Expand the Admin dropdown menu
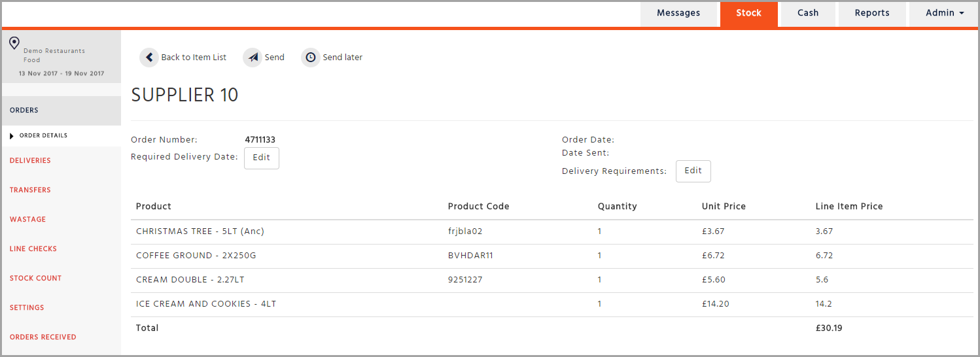The height and width of the screenshot is (357, 980). (x=945, y=13)
